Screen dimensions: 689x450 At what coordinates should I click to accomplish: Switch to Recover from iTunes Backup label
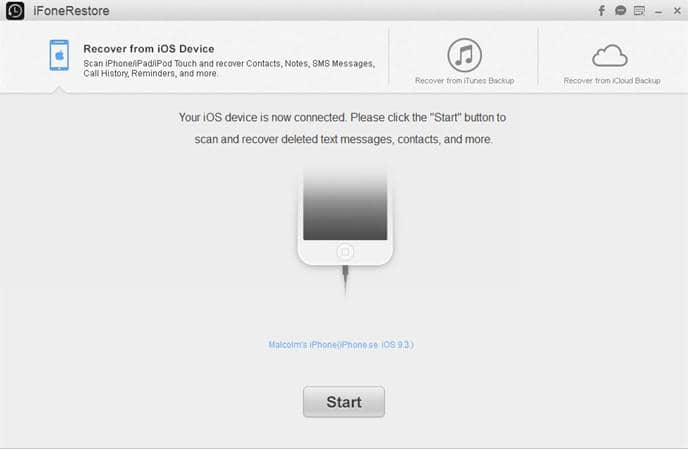464,81
